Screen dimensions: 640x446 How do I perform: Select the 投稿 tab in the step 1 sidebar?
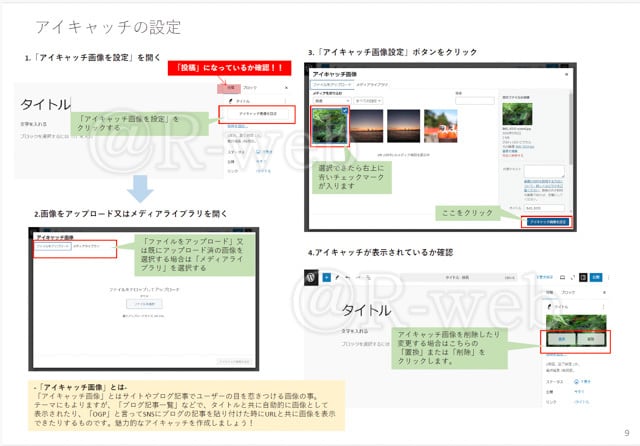tap(230, 88)
